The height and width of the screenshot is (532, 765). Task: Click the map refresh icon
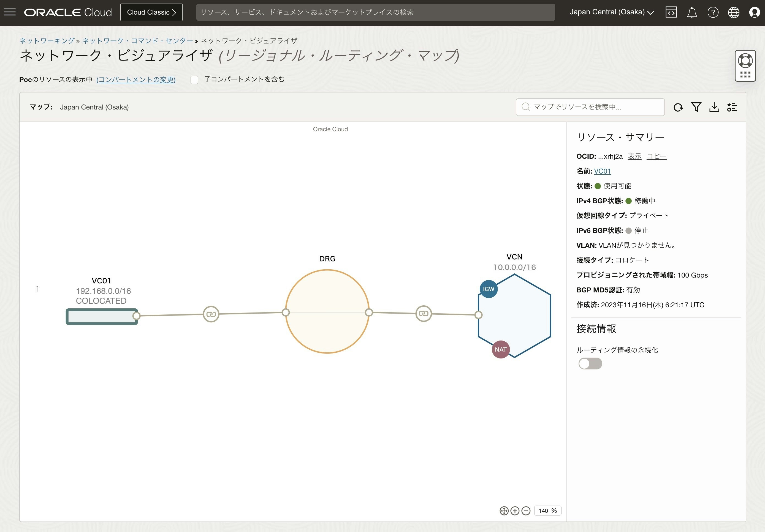[678, 107]
